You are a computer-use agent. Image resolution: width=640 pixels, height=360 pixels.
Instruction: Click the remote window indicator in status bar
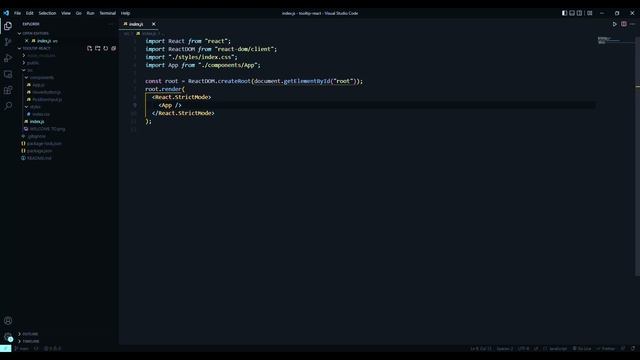coord(5,349)
